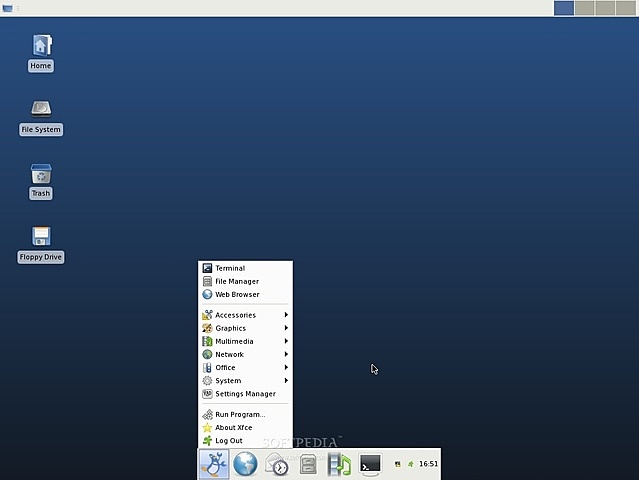Click the Xfce mouse applications menu button

(x=214, y=465)
